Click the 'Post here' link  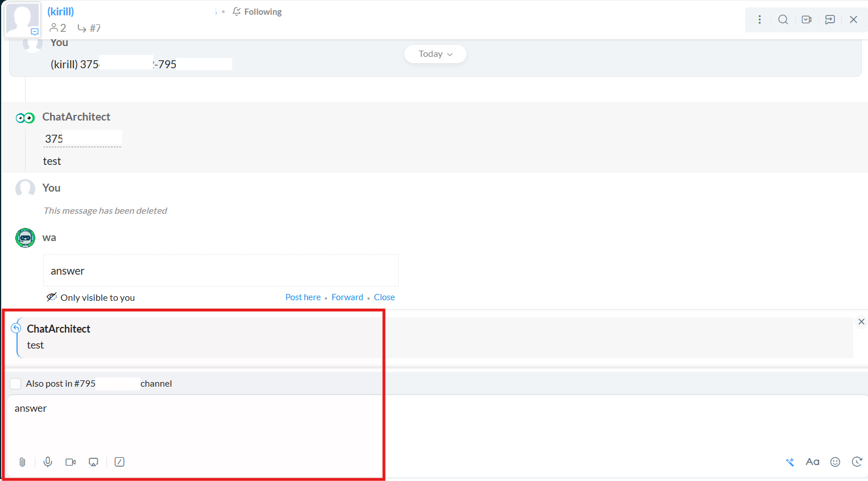point(303,297)
